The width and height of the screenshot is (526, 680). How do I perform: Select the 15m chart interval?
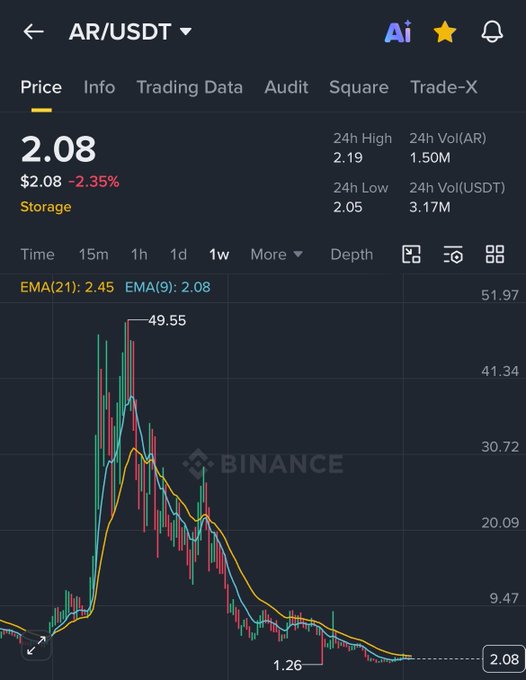[94, 254]
